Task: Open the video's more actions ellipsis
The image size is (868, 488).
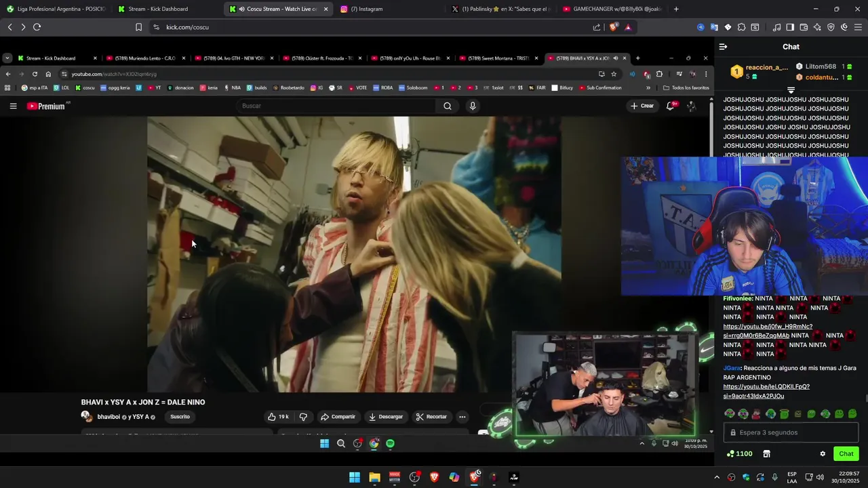Action: [x=462, y=417]
